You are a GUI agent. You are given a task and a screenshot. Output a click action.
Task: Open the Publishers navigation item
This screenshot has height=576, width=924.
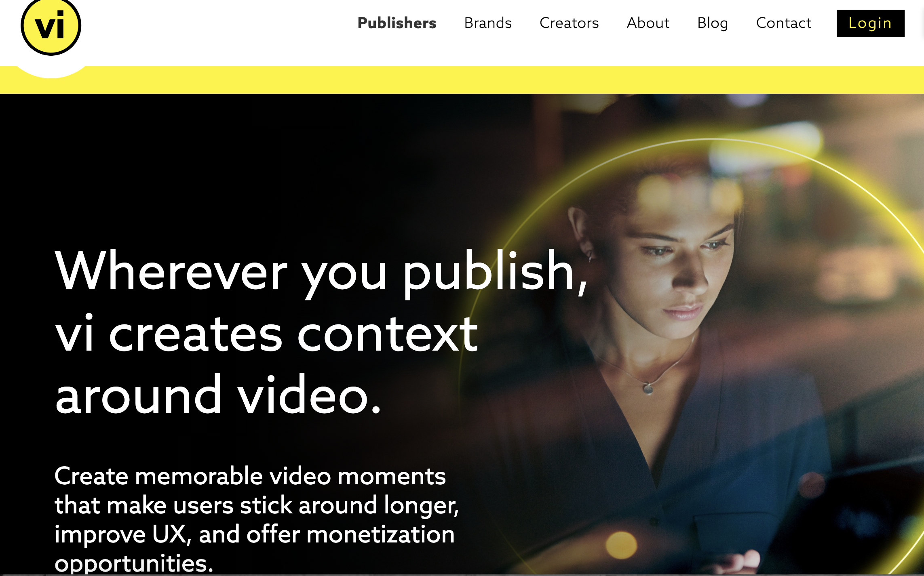click(397, 23)
